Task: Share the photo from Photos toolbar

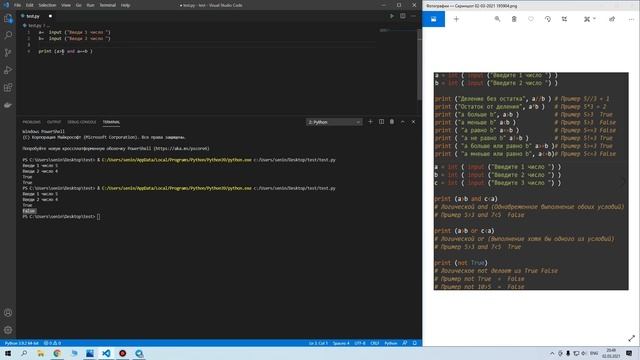Action: (x=612, y=19)
